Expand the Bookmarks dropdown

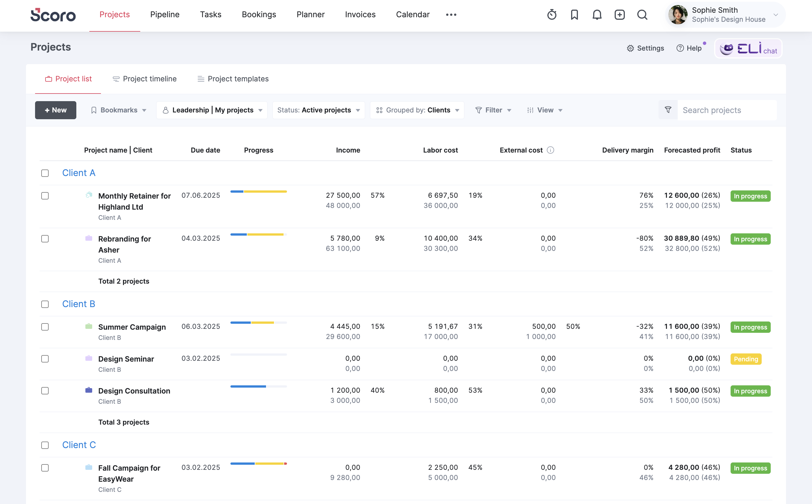[119, 110]
